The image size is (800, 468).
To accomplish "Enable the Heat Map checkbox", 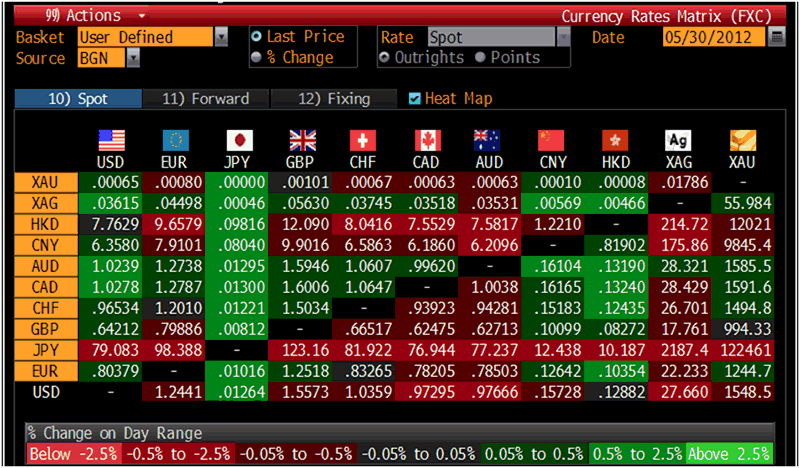I will pyautogui.click(x=415, y=99).
